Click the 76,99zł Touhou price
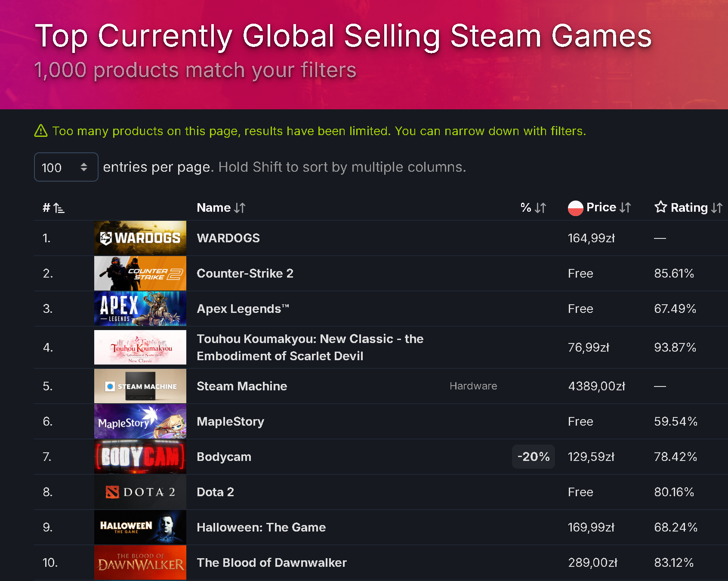728x581 pixels. [x=589, y=347]
